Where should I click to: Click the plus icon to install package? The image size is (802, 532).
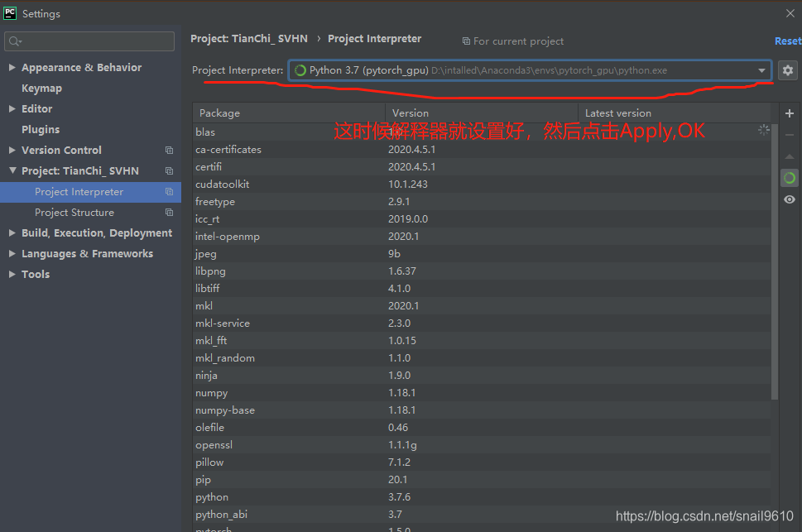(x=790, y=113)
